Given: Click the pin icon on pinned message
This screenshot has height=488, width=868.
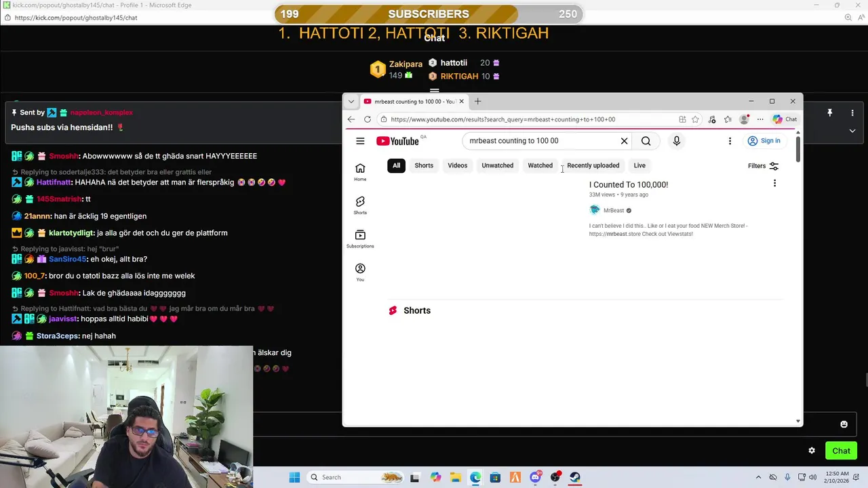Looking at the screenshot, I should coord(829,113).
